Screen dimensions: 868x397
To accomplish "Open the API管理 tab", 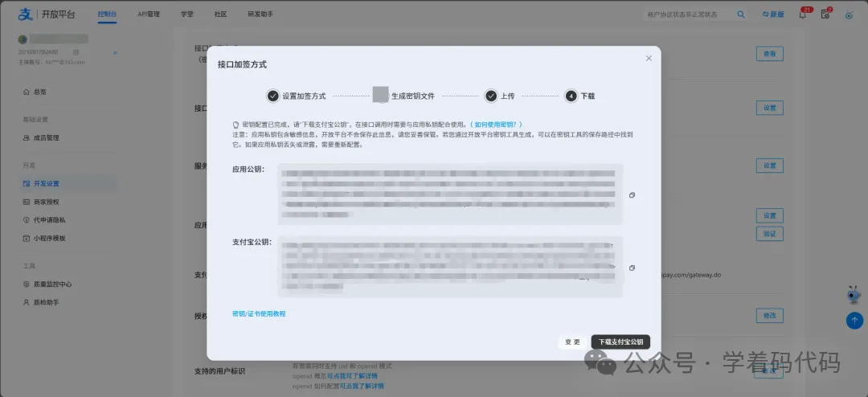I will [149, 14].
